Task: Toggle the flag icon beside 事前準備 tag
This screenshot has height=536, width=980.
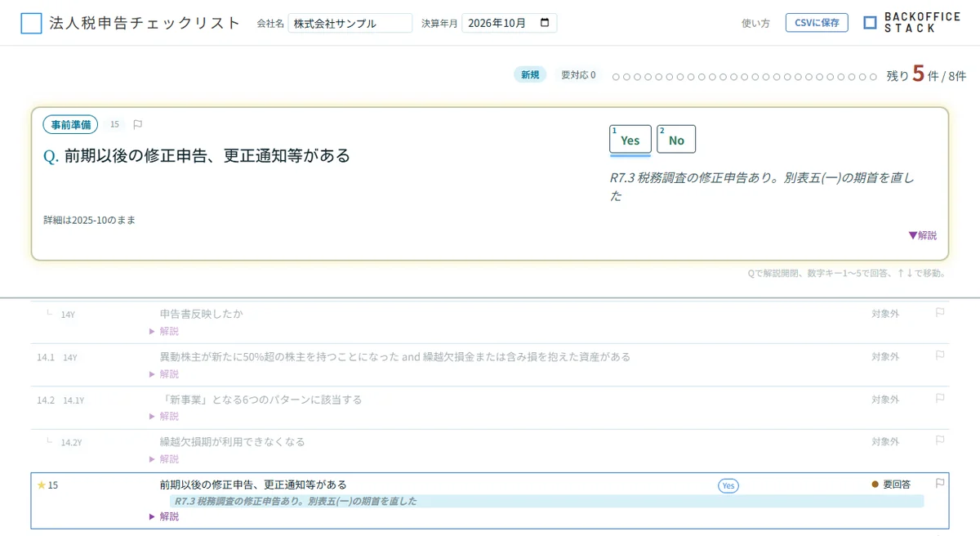Action: [x=138, y=124]
